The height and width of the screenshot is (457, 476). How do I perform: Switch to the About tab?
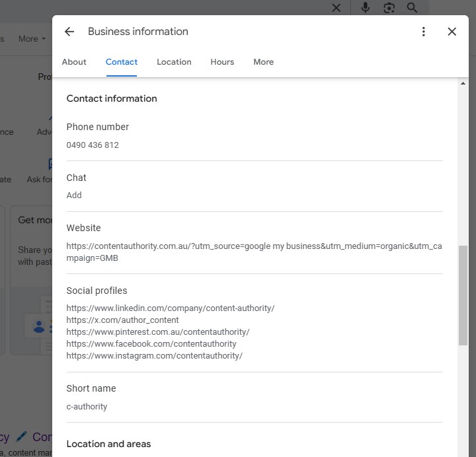coord(74,62)
